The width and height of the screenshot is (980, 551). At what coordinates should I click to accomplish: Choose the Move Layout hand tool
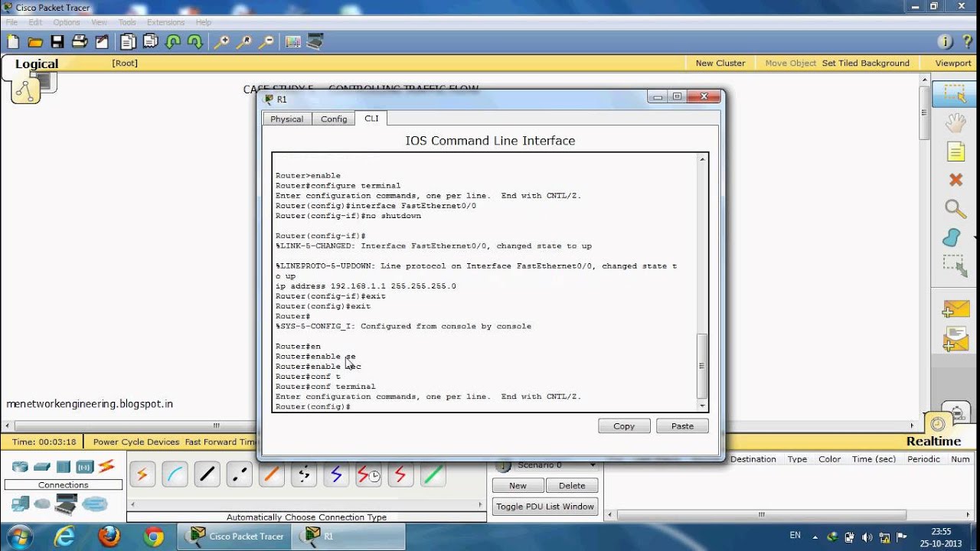coord(955,122)
